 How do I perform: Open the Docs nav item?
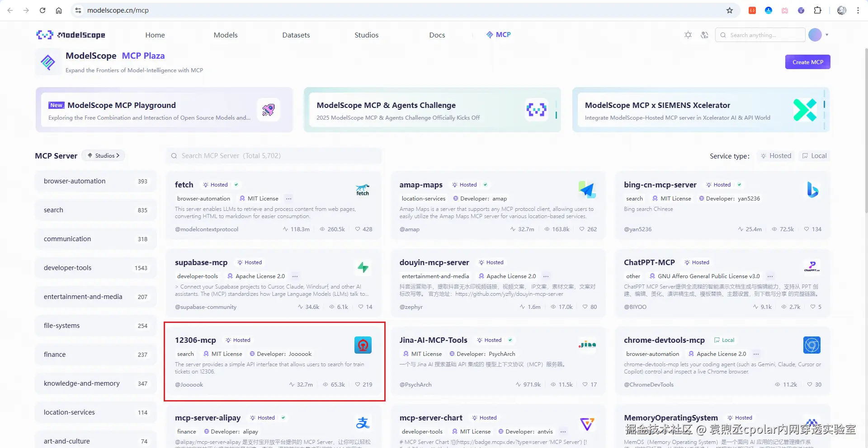[437, 35]
